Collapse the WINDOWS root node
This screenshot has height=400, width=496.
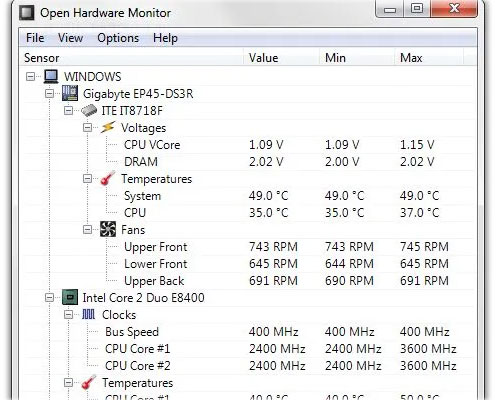point(30,77)
